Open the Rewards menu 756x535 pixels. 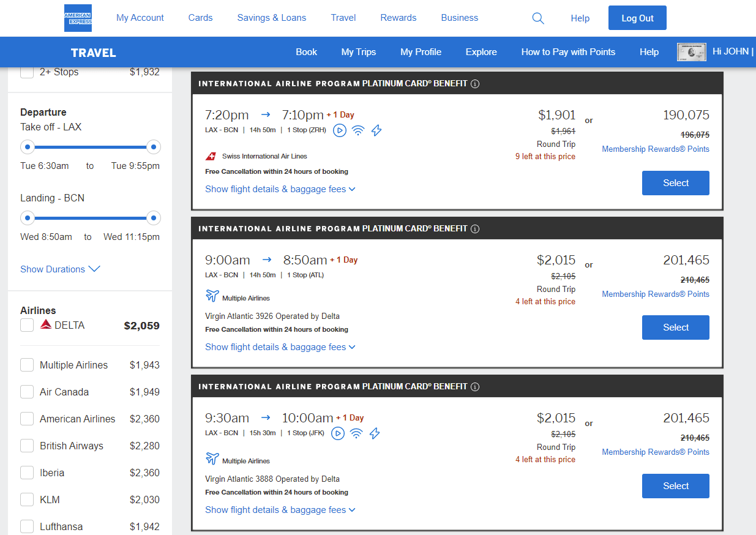pyautogui.click(x=398, y=18)
